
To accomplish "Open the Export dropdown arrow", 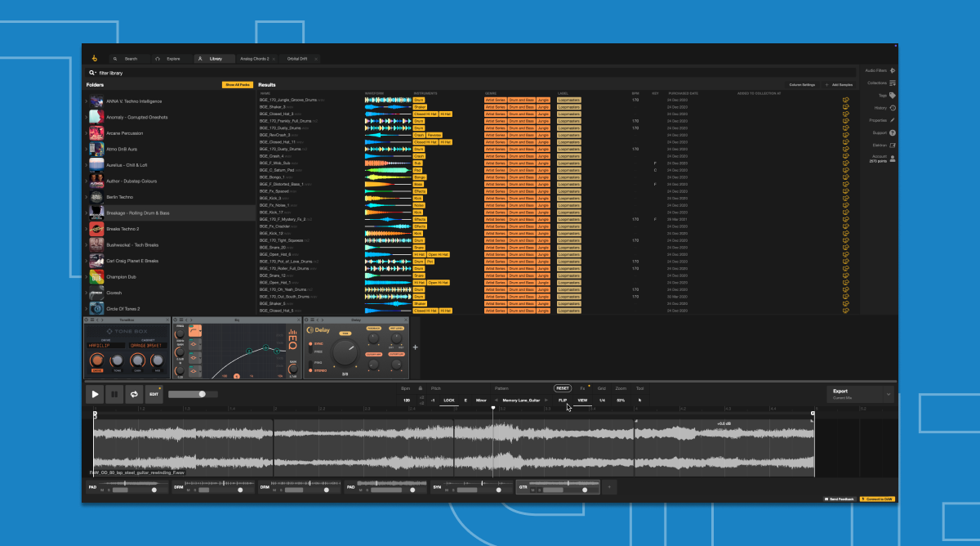I will tap(888, 394).
